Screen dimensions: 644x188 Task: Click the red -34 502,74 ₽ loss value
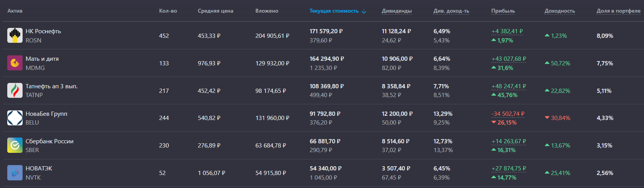[x=508, y=114]
